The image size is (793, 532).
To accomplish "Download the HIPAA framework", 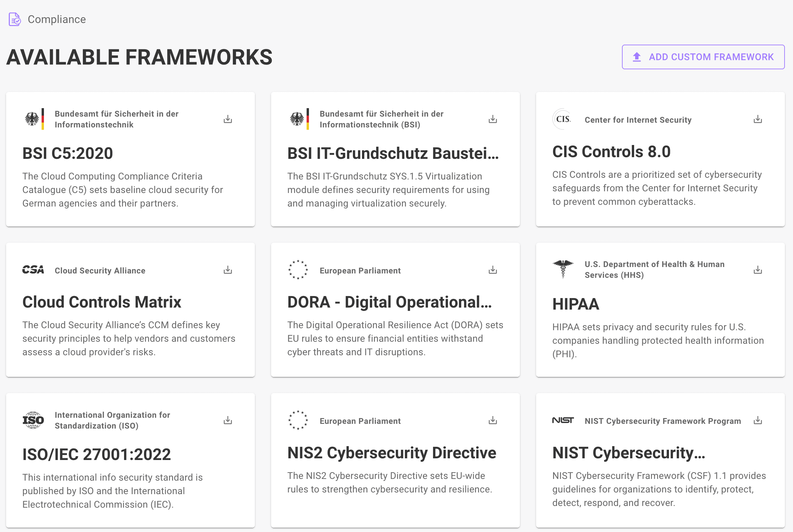I will [758, 270].
